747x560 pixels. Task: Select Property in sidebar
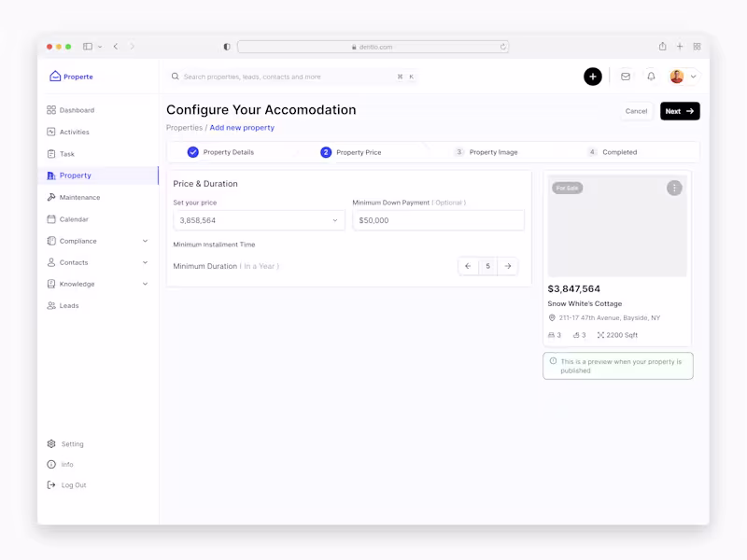pyautogui.click(x=98, y=175)
